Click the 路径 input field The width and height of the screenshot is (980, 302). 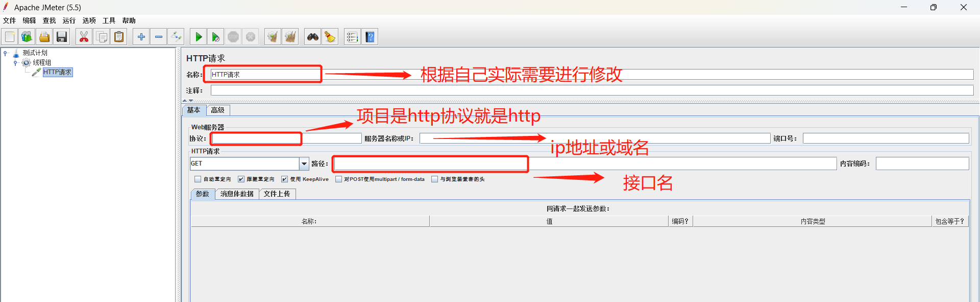[x=585, y=164]
